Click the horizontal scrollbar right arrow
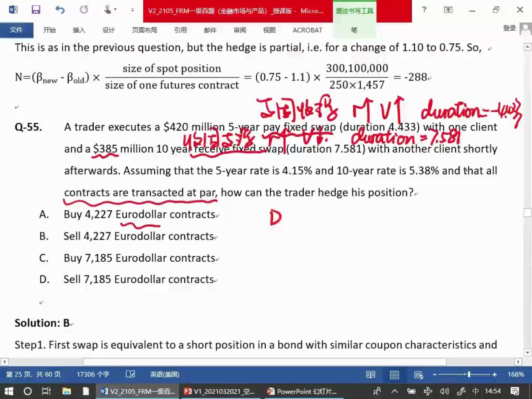The image size is (532, 399). [x=518, y=361]
